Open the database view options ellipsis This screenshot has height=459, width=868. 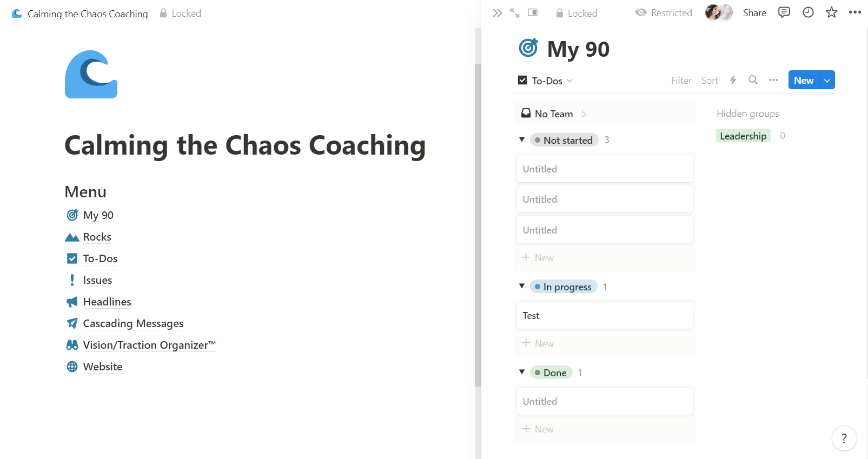pyautogui.click(x=773, y=80)
